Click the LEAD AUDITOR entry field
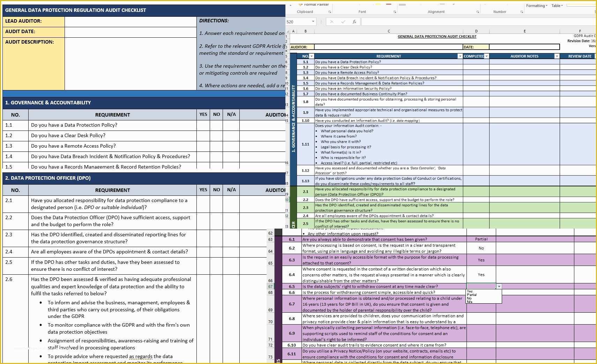Image resolution: width=597 pixels, height=364 pixels. click(130, 22)
